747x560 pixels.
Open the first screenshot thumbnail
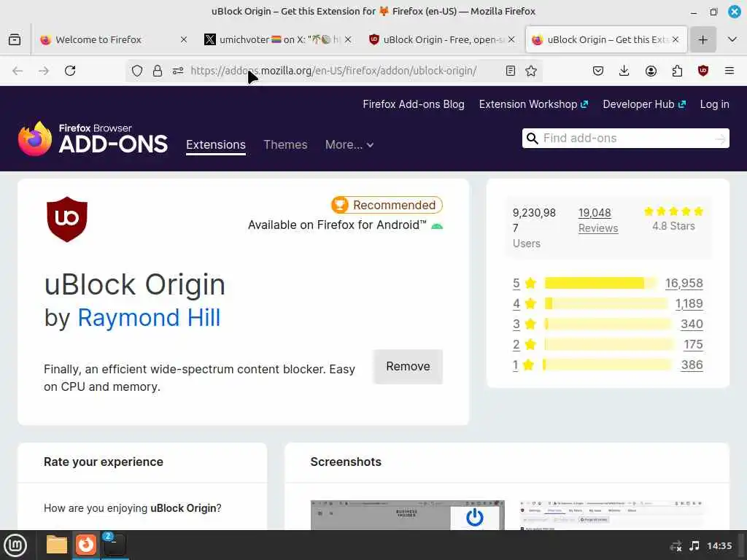click(407, 515)
